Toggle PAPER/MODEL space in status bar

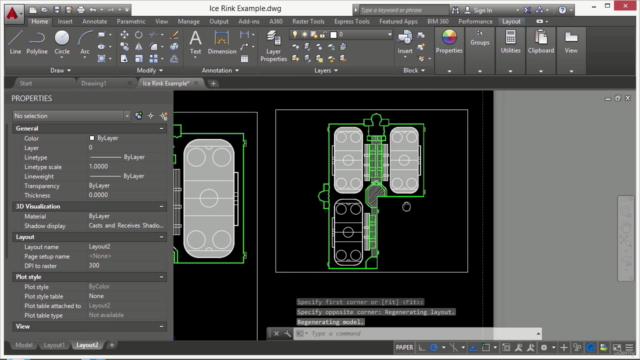tap(404, 347)
